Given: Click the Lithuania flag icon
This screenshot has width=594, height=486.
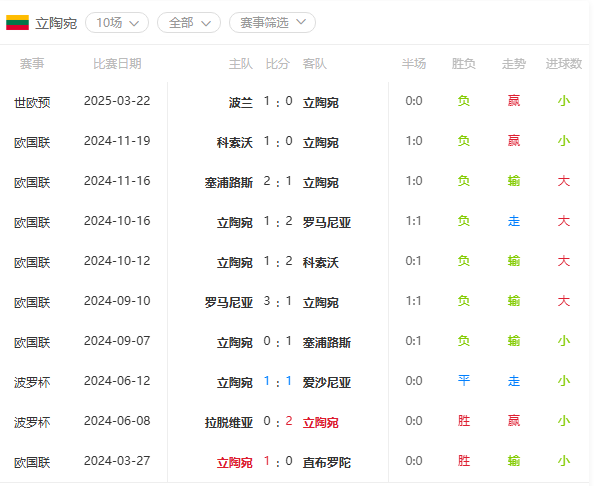Looking at the screenshot, I should (17, 23).
